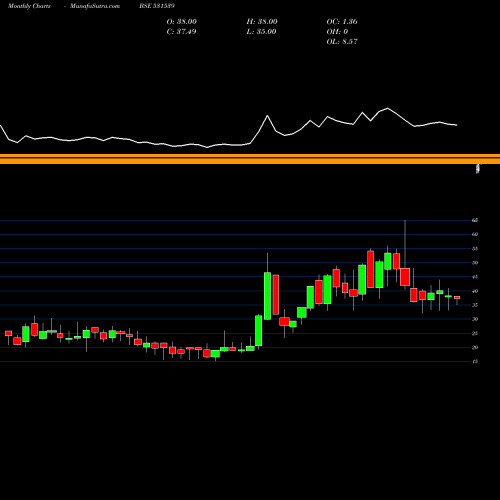Click the 20 price axis label
This screenshot has width=500, height=500.
tap(475, 347)
